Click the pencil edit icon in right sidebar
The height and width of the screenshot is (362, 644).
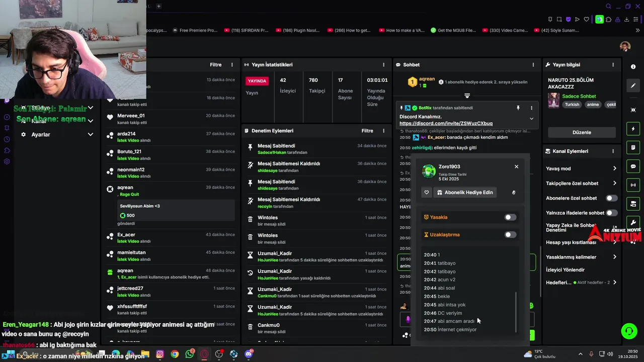633,85
